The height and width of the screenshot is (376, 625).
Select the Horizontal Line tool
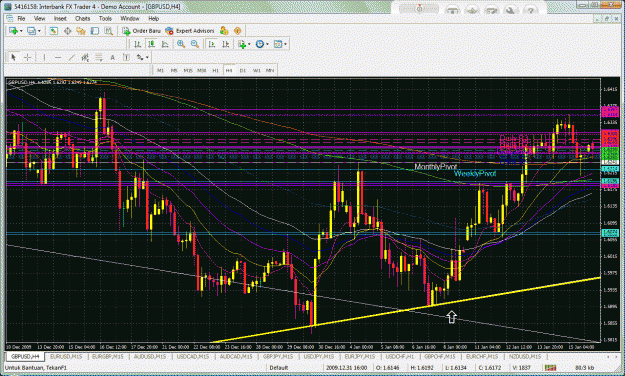pos(58,57)
